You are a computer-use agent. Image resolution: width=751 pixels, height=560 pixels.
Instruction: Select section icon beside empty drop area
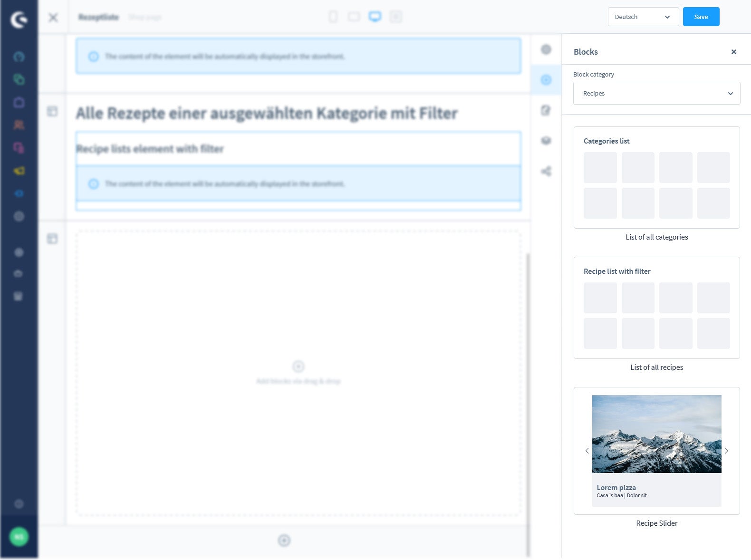(52, 239)
